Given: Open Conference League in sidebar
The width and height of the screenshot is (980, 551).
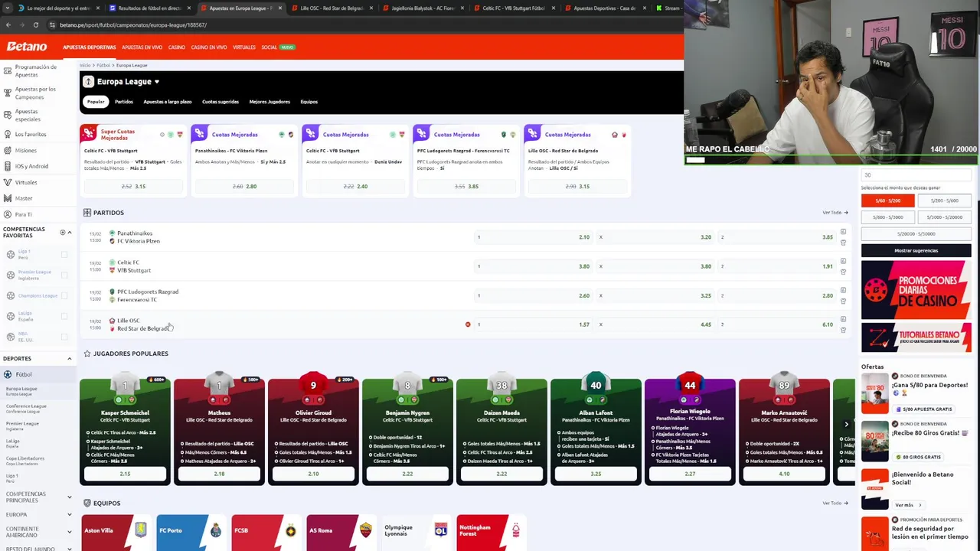Looking at the screenshot, I should click(x=26, y=408).
